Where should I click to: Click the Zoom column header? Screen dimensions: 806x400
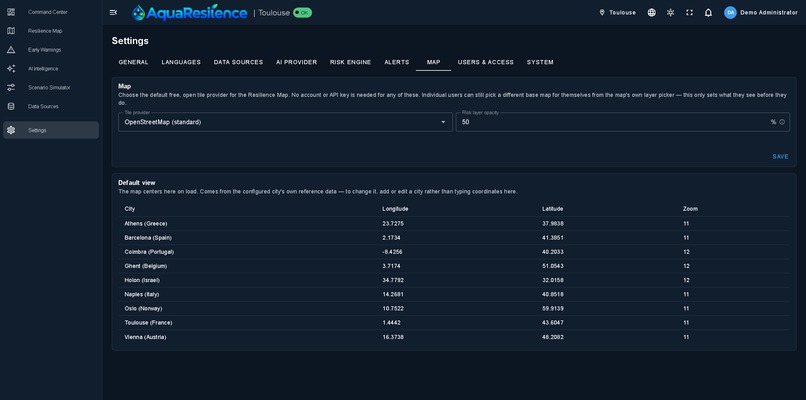click(x=690, y=209)
